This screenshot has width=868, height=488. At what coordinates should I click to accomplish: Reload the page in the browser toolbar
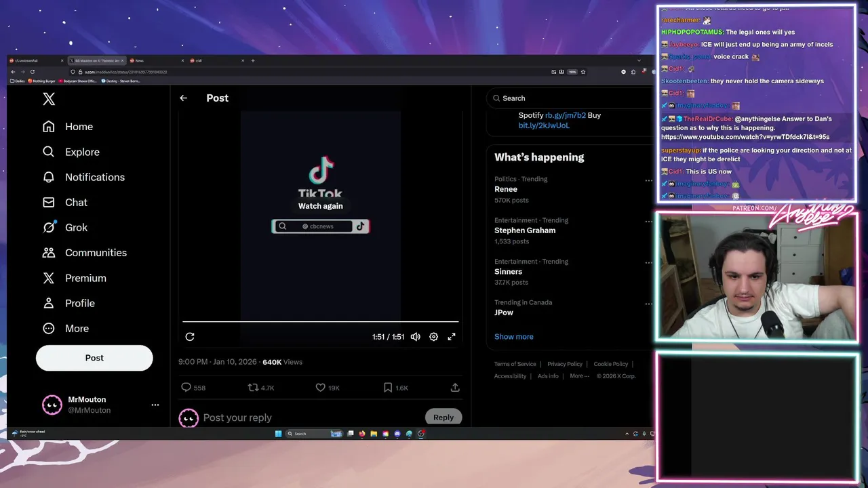coord(32,72)
